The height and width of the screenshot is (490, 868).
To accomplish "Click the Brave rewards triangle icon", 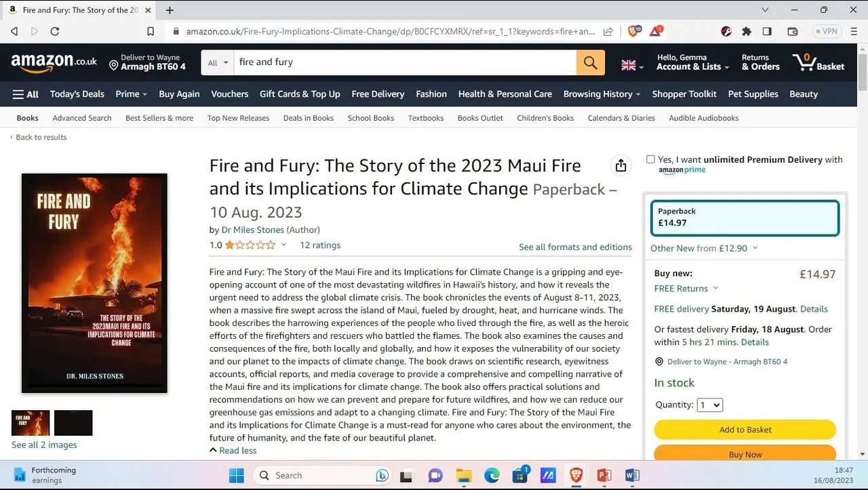I will pos(656,31).
